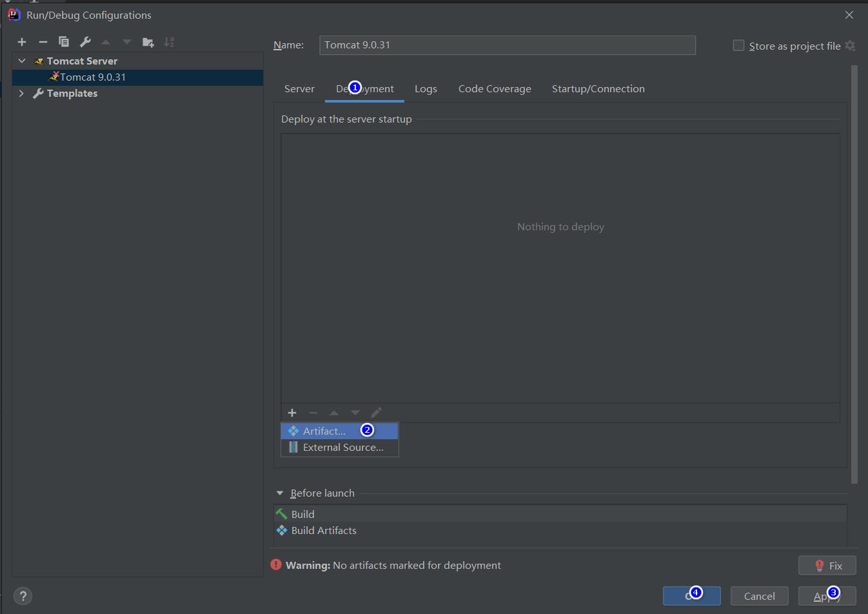
Task: Add a deployment item with plus
Action: pyautogui.click(x=292, y=413)
